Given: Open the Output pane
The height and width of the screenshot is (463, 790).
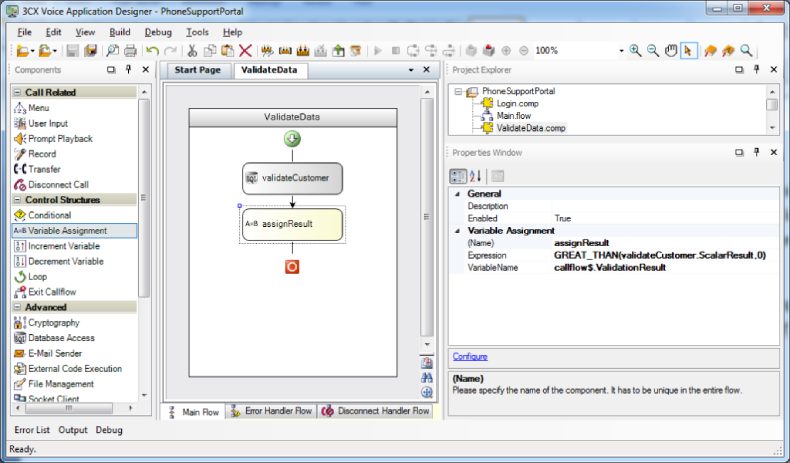Looking at the screenshot, I should [x=73, y=430].
